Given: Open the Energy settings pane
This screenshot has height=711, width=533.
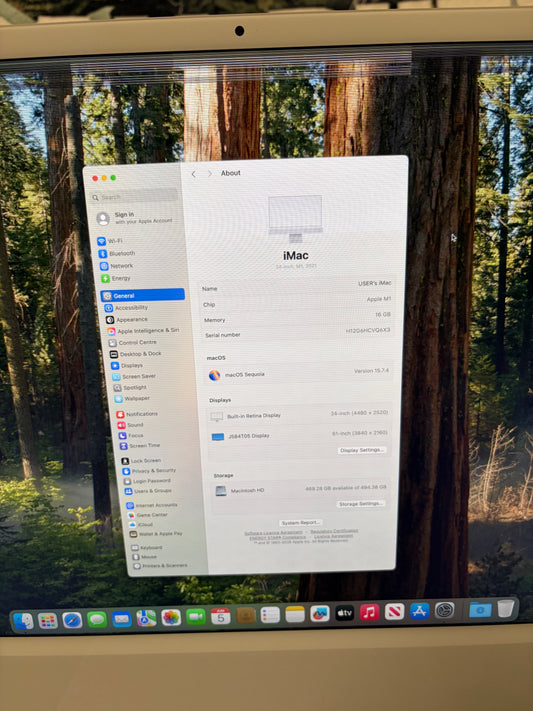Looking at the screenshot, I should pos(116,278).
